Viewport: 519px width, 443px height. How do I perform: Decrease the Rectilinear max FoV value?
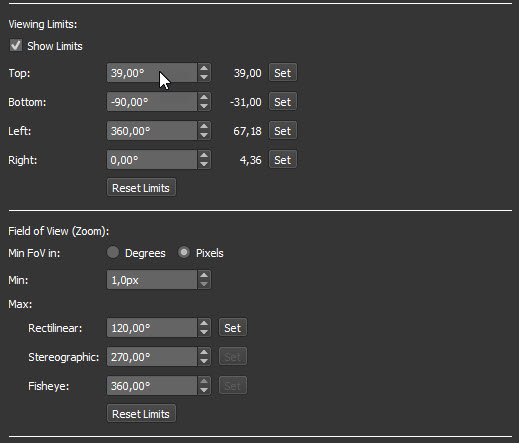(x=204, y=332)
